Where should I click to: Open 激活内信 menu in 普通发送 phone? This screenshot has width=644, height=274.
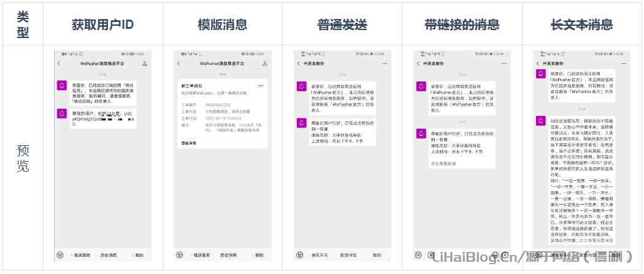click(x=347, y=255)
